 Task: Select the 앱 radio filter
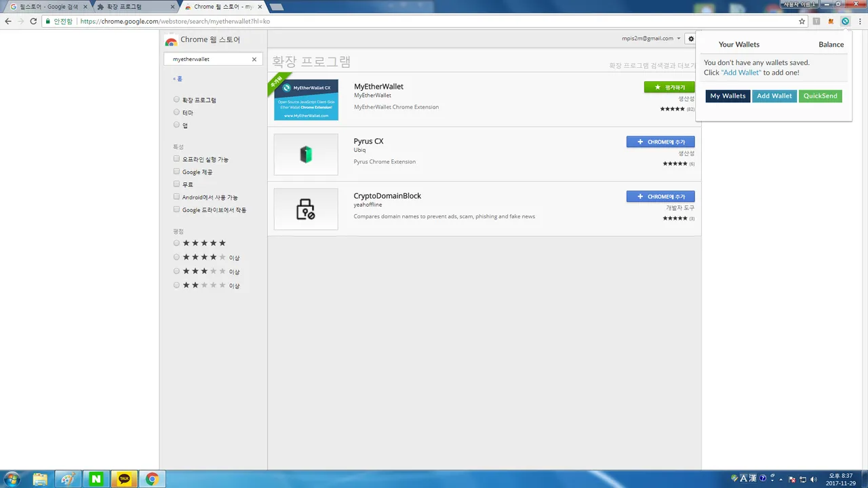pos(176,125)
